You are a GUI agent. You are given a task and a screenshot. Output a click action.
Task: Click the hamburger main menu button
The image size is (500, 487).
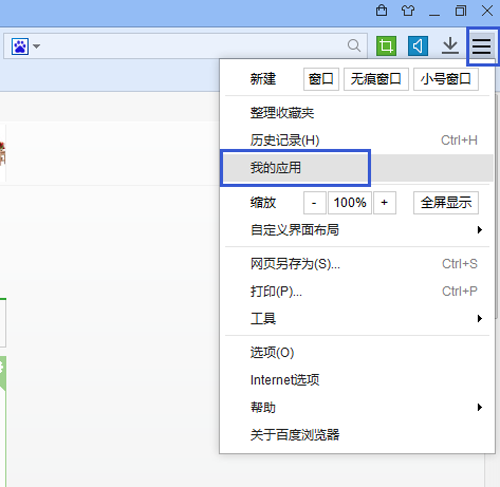coord(482,46)
